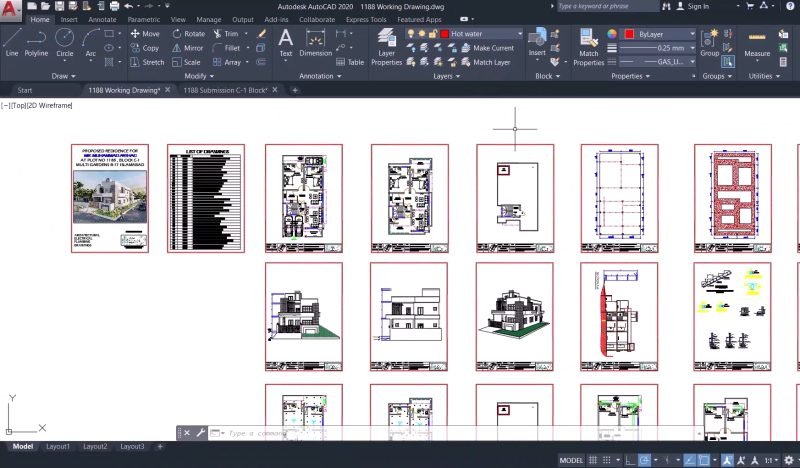The height and width of the screenshot is (468, 800).
Task: Click the red object color swatch in Properties
Action: [x=629, y=34]
